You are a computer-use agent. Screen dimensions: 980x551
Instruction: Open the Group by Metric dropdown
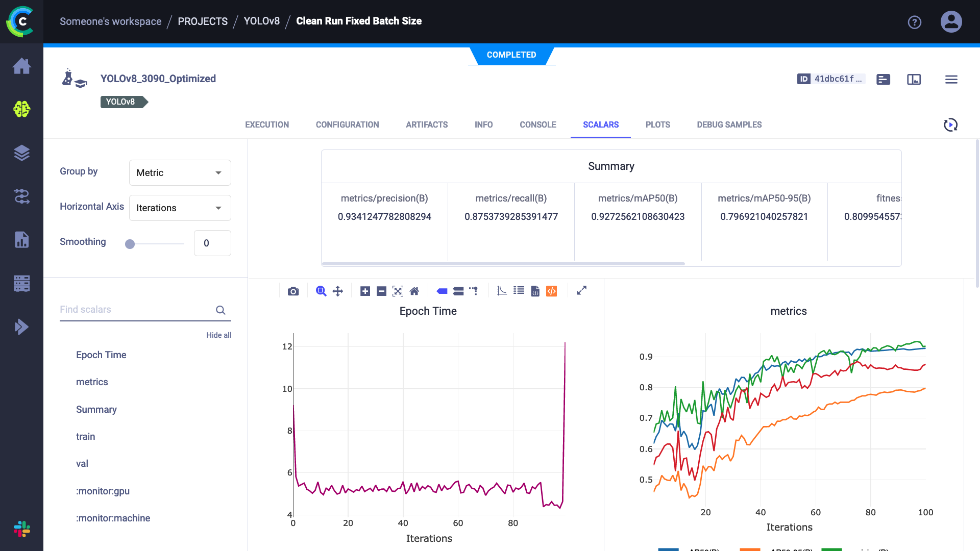(x=180, y=173)
